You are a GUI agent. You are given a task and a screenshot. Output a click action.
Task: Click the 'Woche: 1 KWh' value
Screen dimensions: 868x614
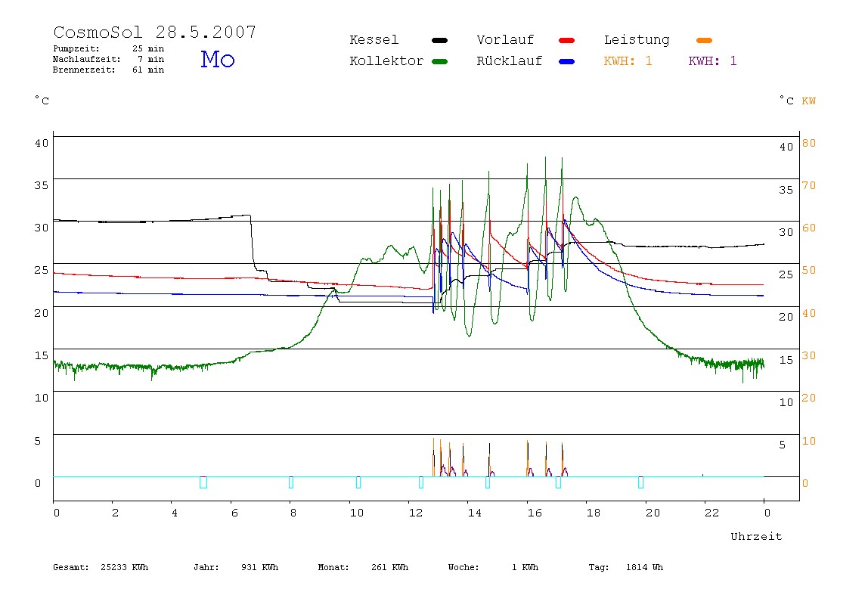(493, 567)
